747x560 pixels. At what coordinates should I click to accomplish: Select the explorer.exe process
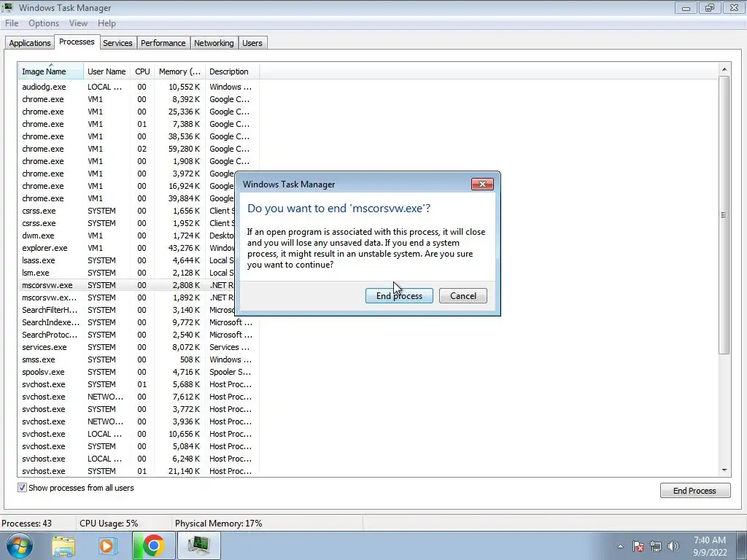[127, 248]
